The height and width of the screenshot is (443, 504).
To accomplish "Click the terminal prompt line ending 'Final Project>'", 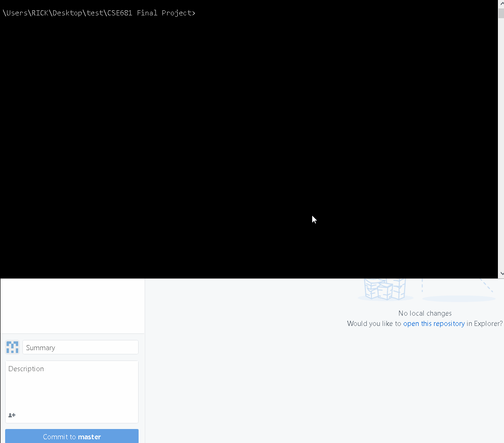I will 98,13.
